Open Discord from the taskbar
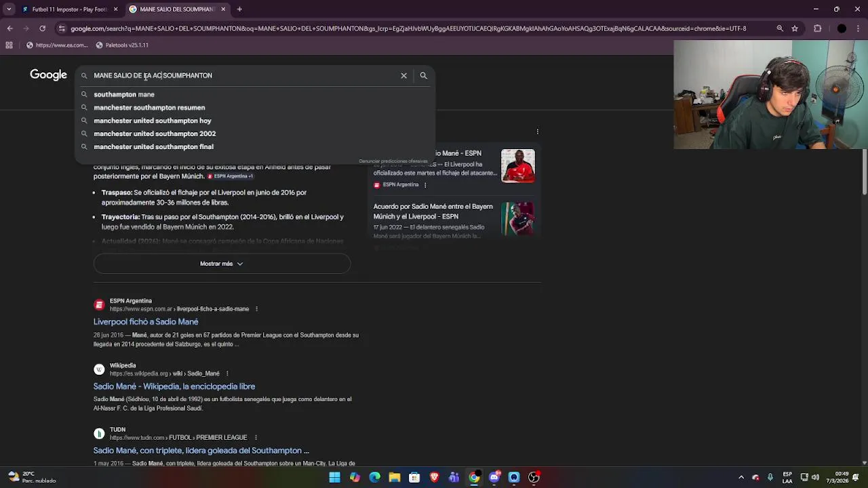The image size is (868, 488). pyautogui.click(x=494, y=477)
